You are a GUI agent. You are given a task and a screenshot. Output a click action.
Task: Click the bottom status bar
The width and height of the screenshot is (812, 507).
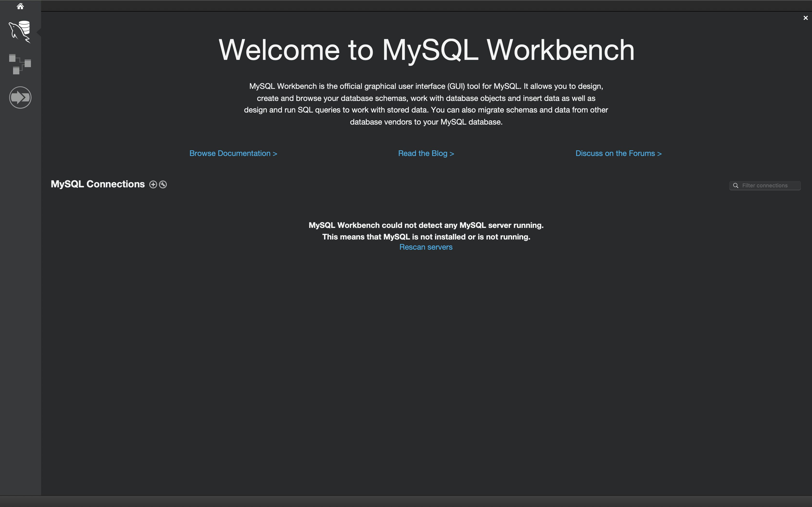[406, 501]
